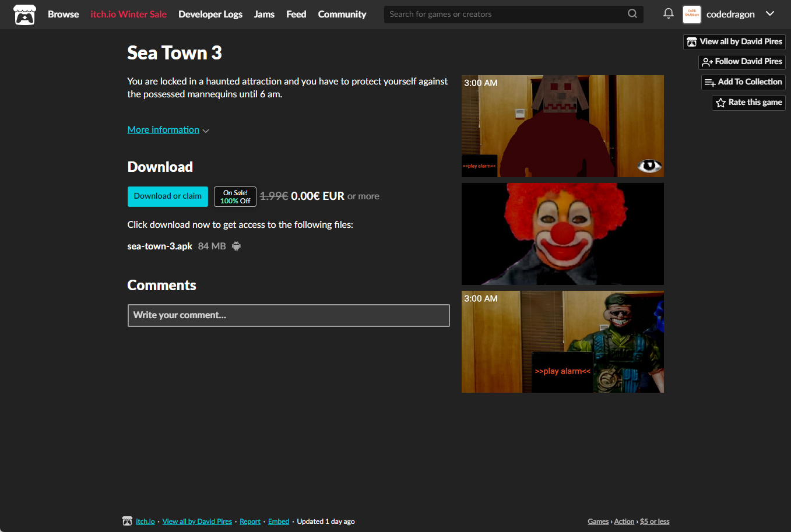Click the search magnifier icon
Screen dimensions: 791x532
(632, 14)
